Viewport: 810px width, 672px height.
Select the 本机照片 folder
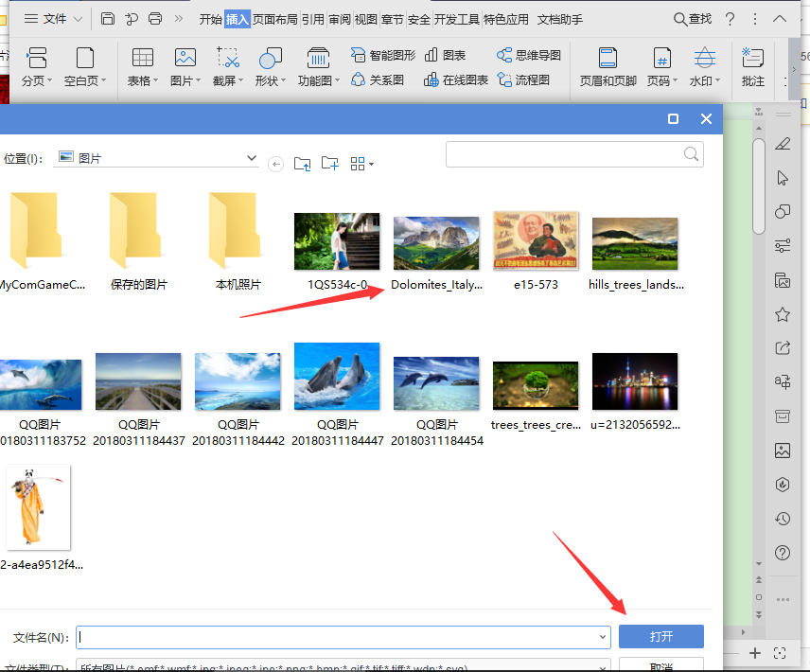tap(238, 241)
